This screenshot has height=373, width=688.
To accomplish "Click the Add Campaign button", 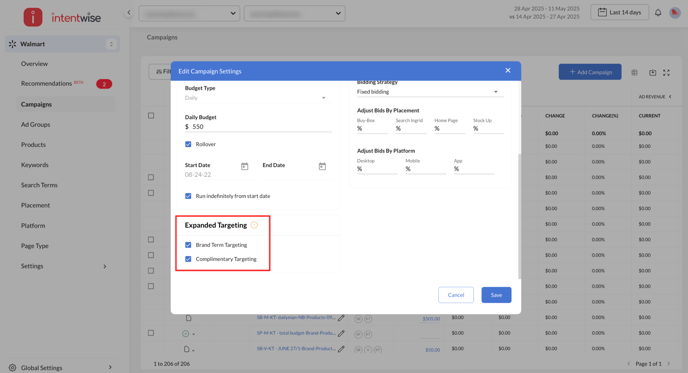I will click(x=590, y=72).
